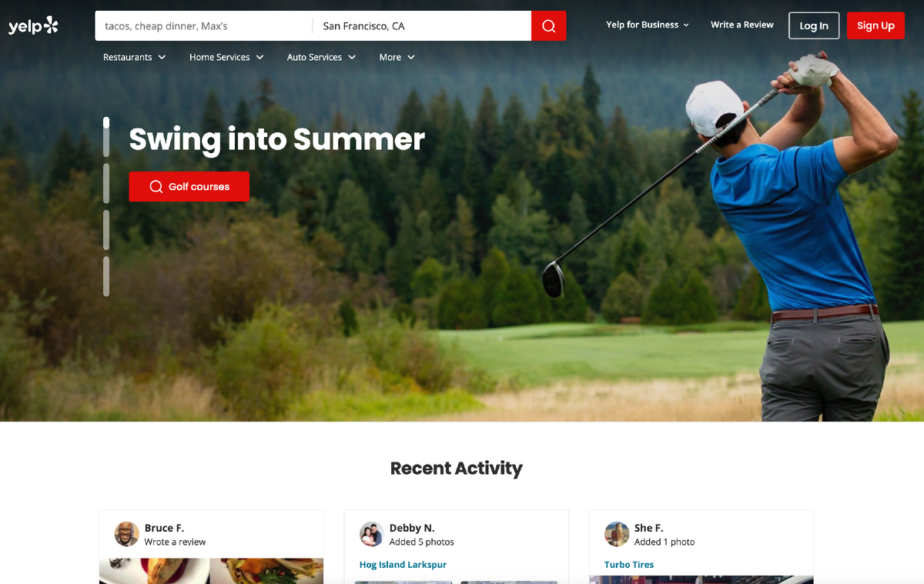This screenshot has width=924, height=584.
Task: Click the Golf courses button
Action: pyautogui.click(x=189, y=186)
